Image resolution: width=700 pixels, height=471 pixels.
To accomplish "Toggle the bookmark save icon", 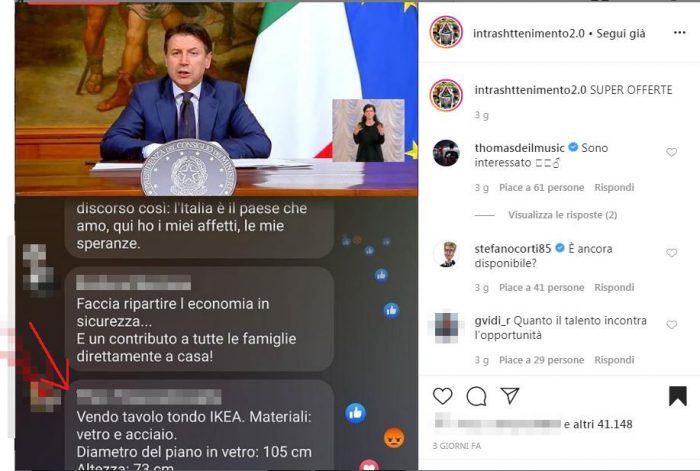I will coord(678,396).
